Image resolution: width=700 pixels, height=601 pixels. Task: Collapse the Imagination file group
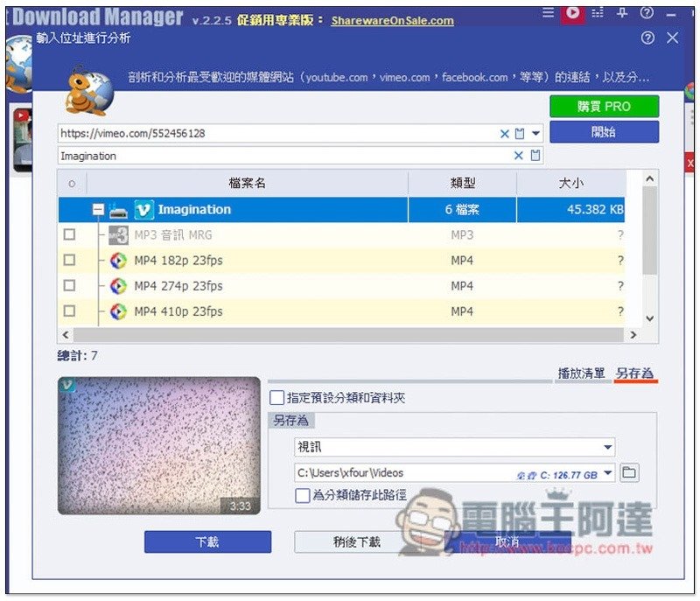tap(99, 209)
